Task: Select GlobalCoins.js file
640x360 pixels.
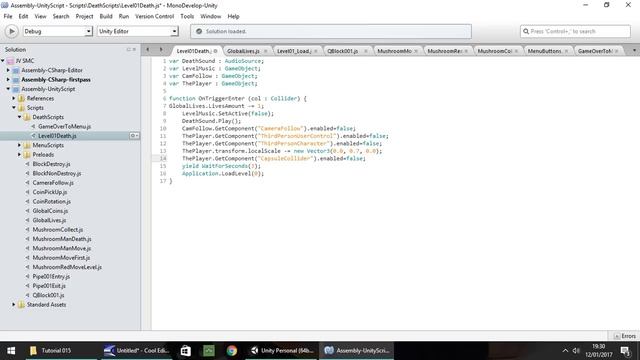Action: point(50,211)
